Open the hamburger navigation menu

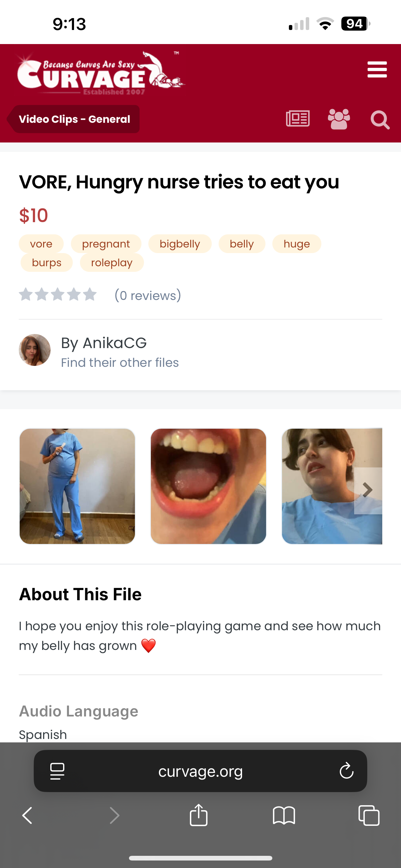[377, 69]
